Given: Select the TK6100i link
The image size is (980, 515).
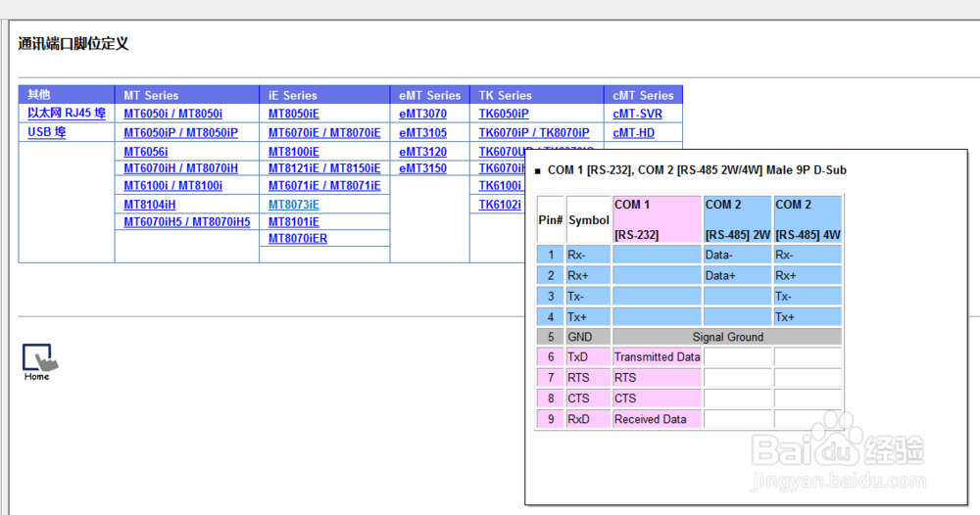Looking at the screenshot, I should (x=500, y=185).
